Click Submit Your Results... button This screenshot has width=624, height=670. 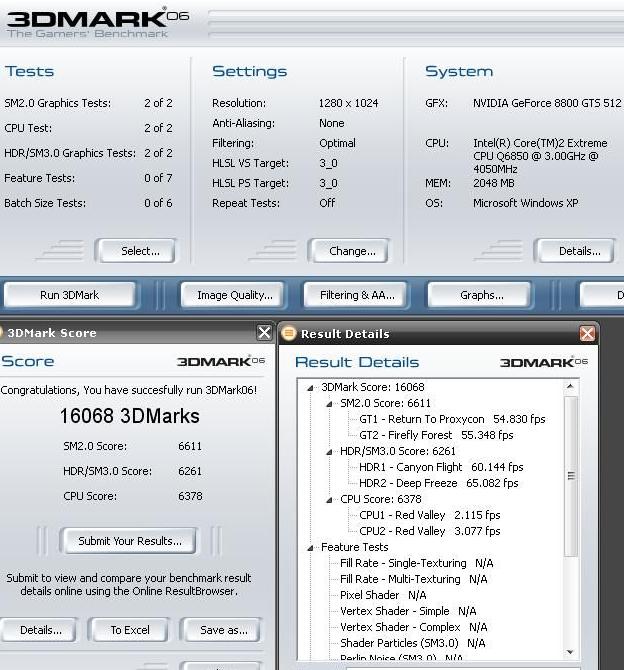click(129, 541)
